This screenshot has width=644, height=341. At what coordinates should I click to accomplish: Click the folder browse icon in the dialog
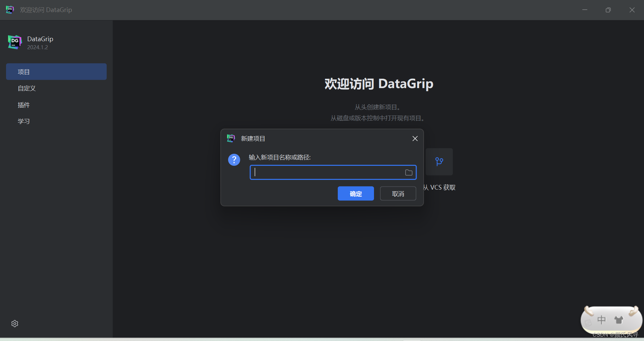pos(408,172)
